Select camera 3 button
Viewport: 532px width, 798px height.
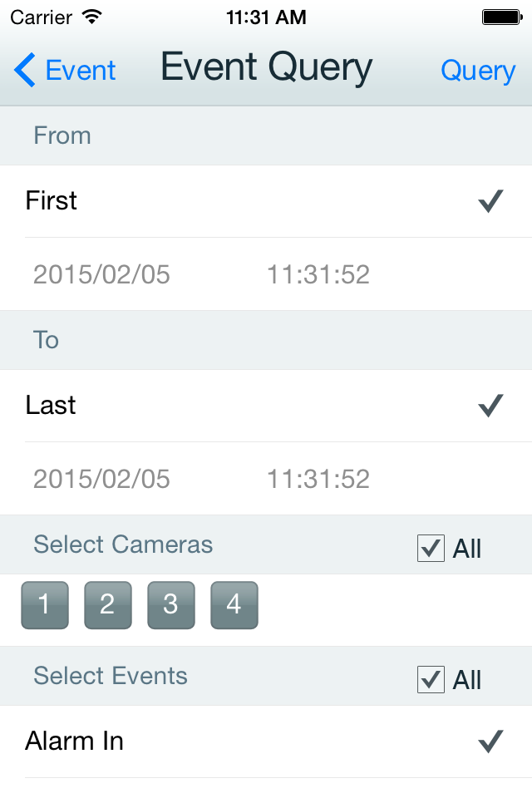[x=171, y=605]
